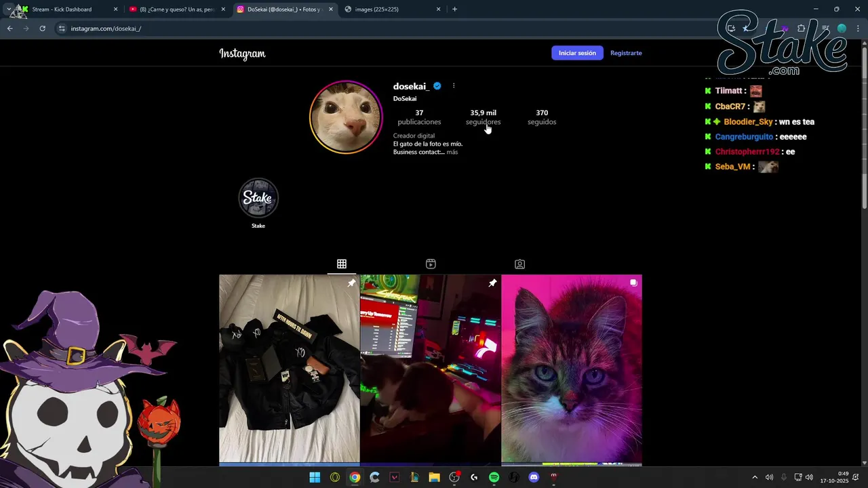
Task: Go back with the browser back arrow
Action: (9, 28)
